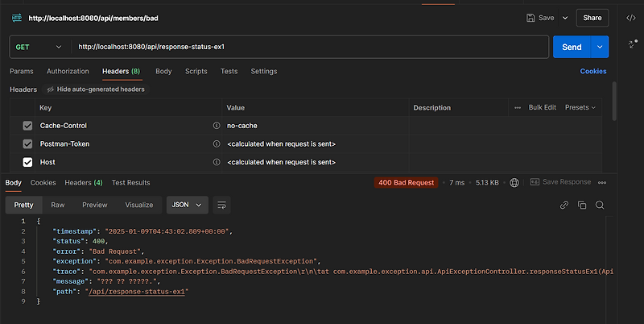The image size is (644, 324).
Task: Open the Cookies link
Action: [x=593, y=71]
